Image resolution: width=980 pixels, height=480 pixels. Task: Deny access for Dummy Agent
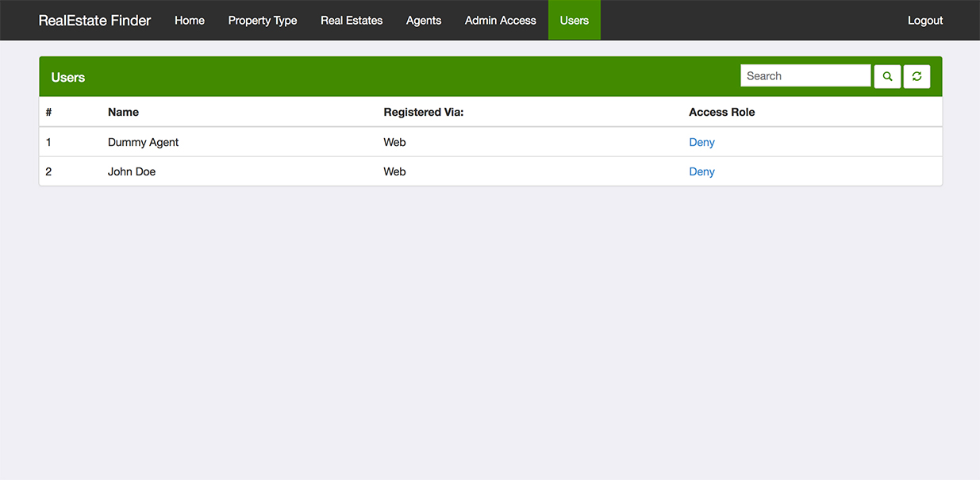701,142
